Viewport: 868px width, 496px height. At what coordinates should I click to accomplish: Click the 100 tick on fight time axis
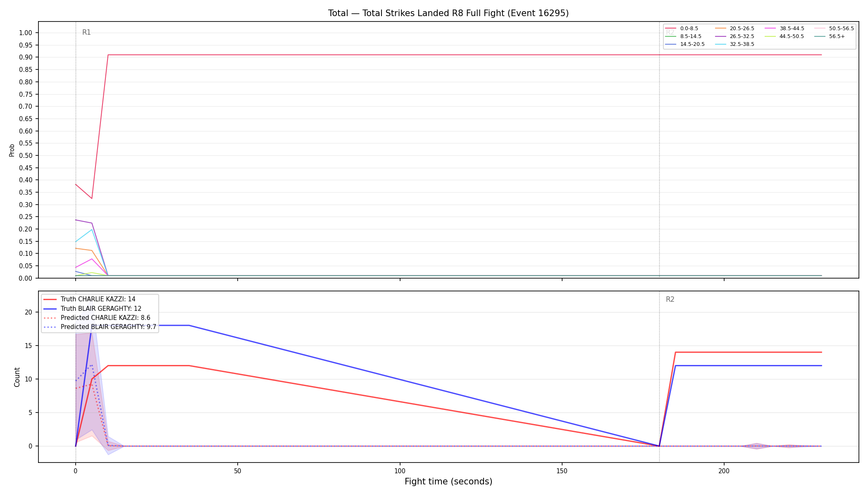click(x=400, y=470)
